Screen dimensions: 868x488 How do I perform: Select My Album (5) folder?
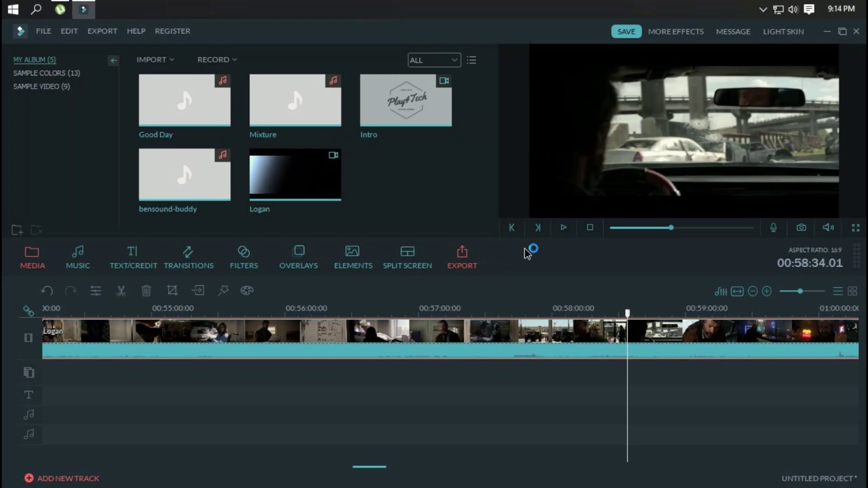(35, 60)
